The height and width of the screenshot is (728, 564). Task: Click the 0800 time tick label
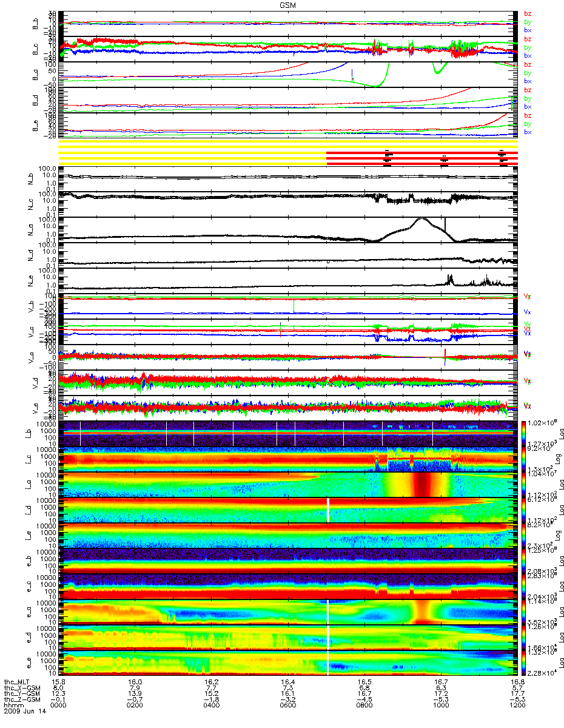(x=364, y=706)
